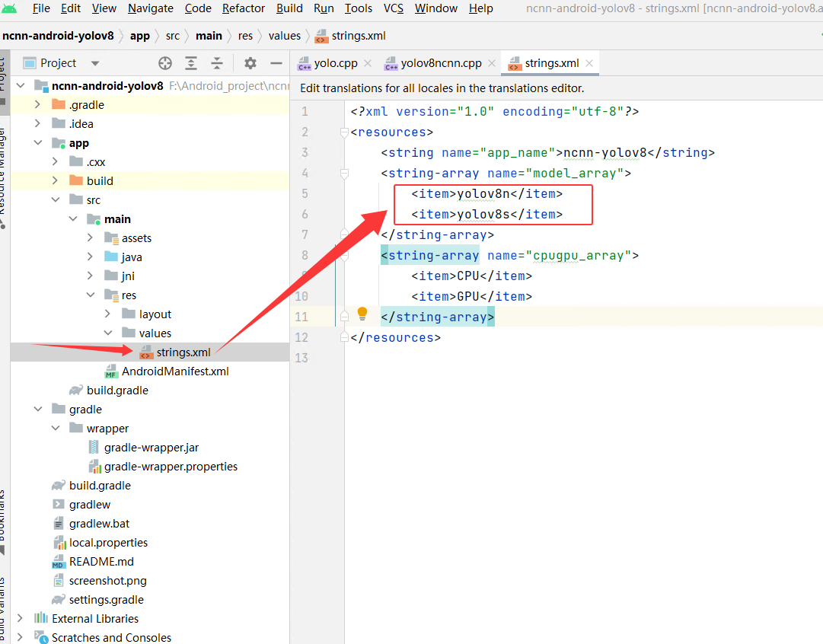The image size is (823, 644).
Task: Collapse the ncnn-android-yolov8 root node
Action: 21,85
